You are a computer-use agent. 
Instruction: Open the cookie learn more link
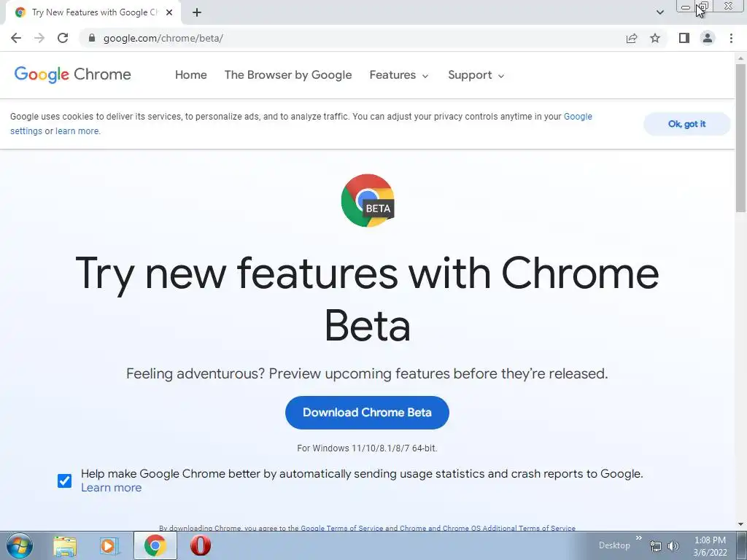point(77,131)
